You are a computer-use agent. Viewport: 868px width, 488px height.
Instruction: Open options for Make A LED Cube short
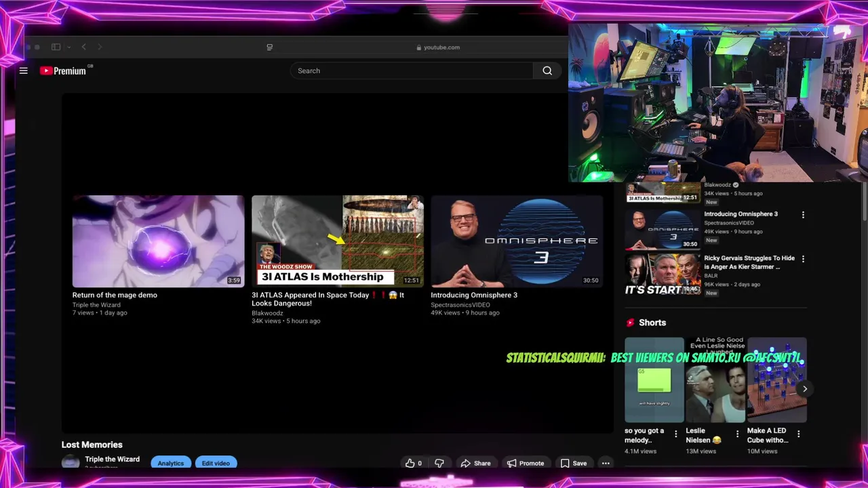coord(798,434)
